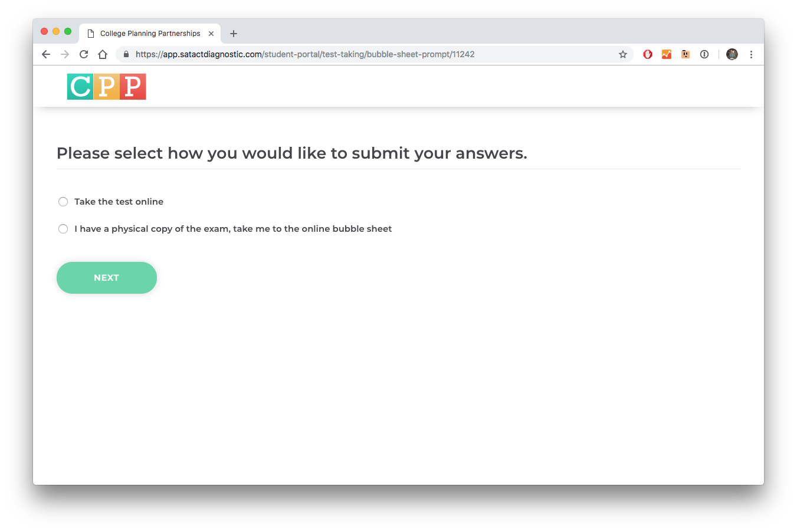Go back using the browser back arrow
Screen dimensions: 797x532
pyautogui.click(x=46, y=54)
